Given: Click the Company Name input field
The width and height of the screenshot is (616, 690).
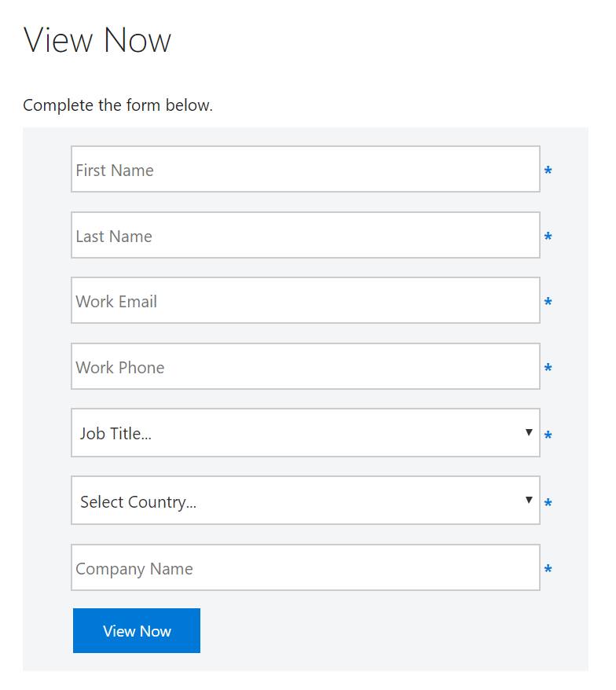Looking at the screenshot, I should coord(305,567).
